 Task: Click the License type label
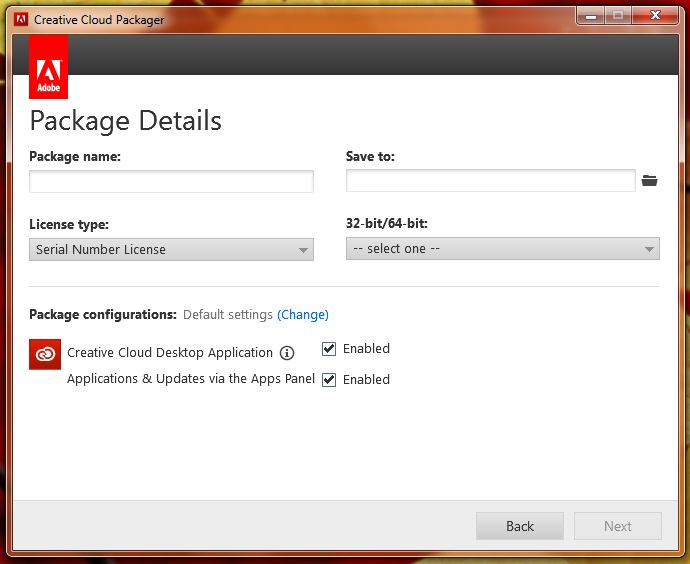coord(69,224)
